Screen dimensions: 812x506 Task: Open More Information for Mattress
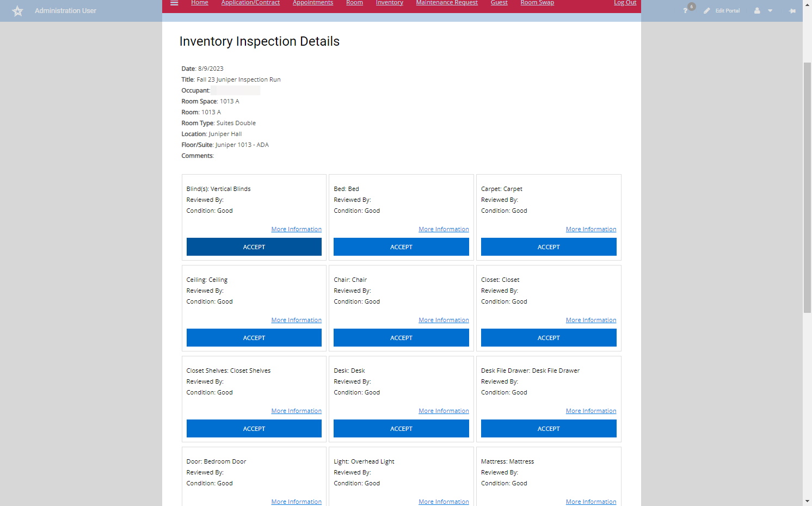pos(591,502)
